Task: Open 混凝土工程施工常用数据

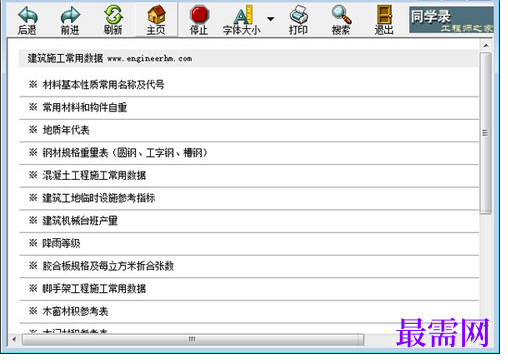Action: pos(94,175)
